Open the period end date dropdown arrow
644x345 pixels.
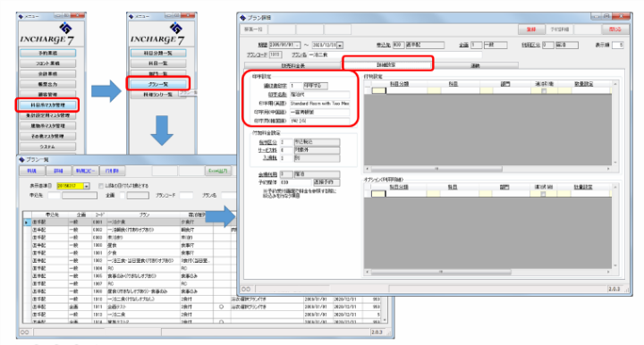(x=340, y=45)
